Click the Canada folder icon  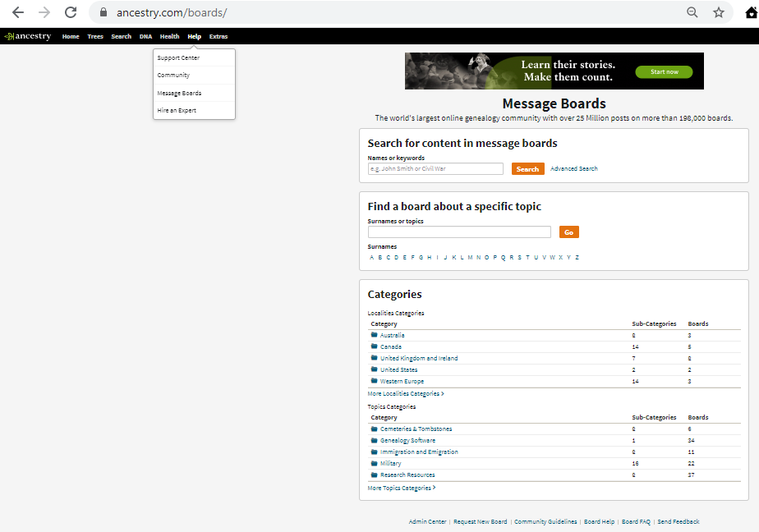[375, 346]
